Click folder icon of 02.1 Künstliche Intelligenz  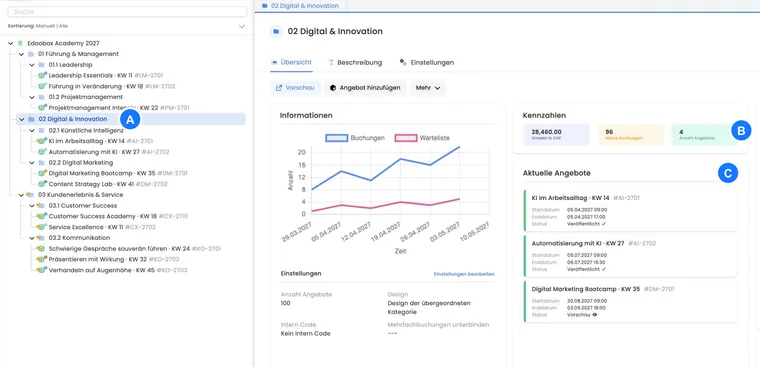[x=42, y=130]
